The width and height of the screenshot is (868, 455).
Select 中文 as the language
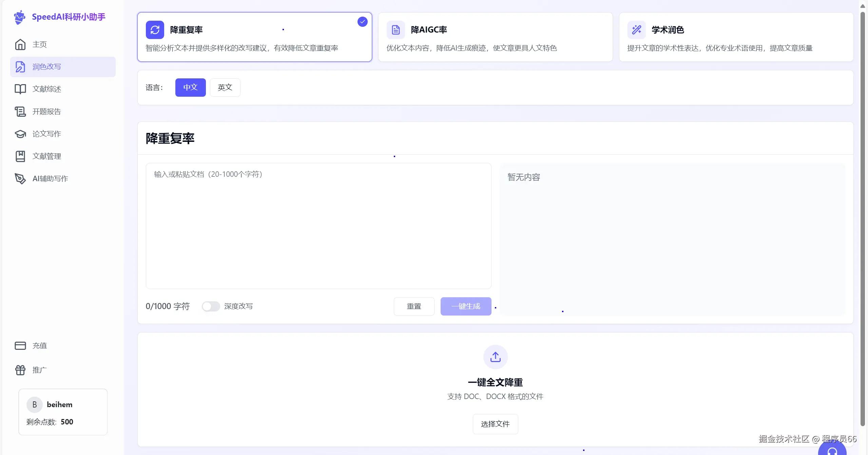coord(190,88)
